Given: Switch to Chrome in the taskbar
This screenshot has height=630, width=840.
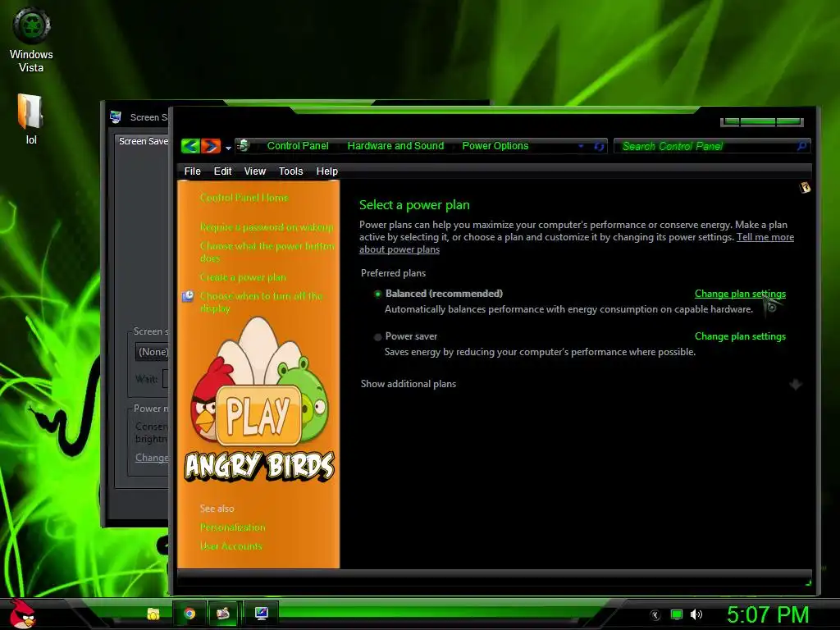Looking at the screenshot, I should (189, 614).
